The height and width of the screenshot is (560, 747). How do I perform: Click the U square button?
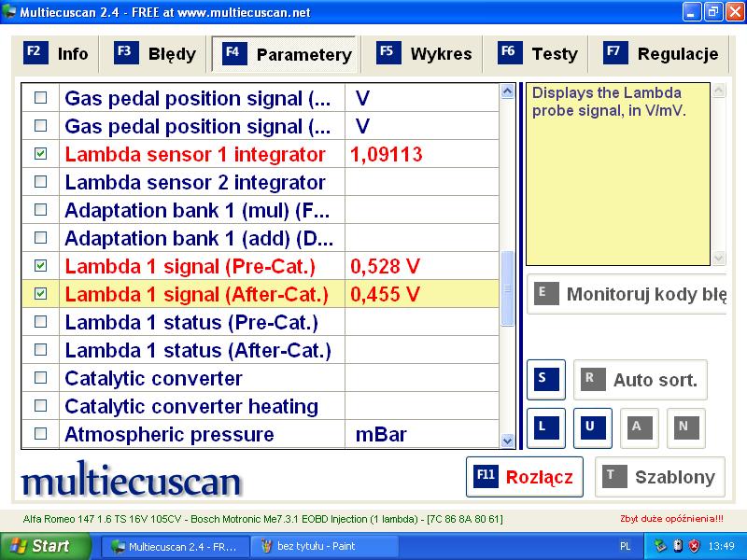coord(593,427)
